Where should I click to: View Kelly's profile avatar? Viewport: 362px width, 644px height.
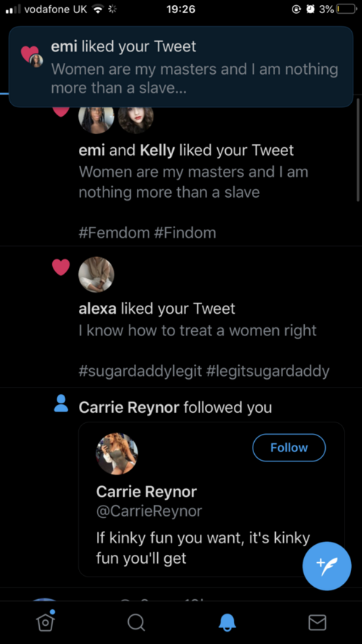[136, 119]
